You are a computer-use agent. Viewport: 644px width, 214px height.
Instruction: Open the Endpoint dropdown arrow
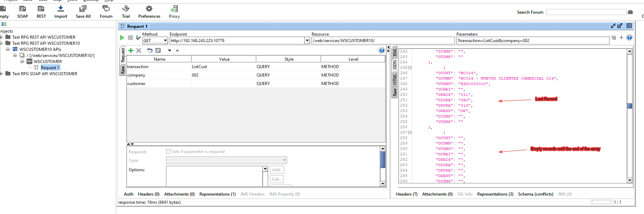(307, 41)
